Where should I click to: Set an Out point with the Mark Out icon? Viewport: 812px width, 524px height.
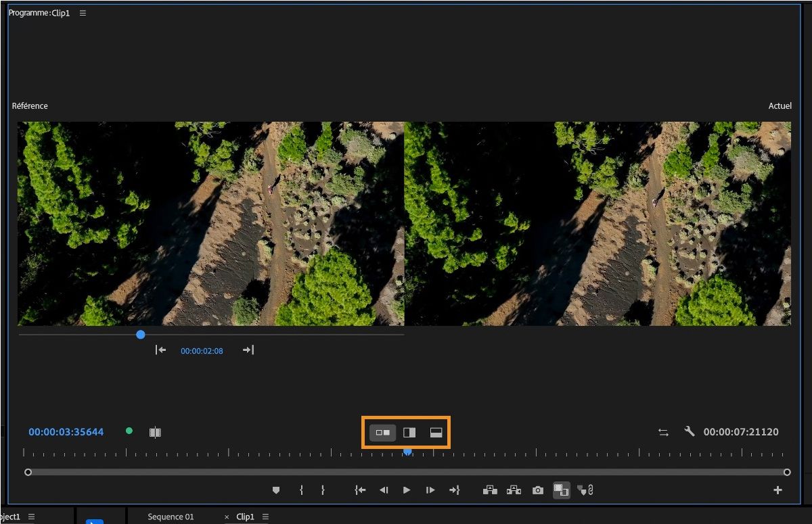tap(323, 490)
